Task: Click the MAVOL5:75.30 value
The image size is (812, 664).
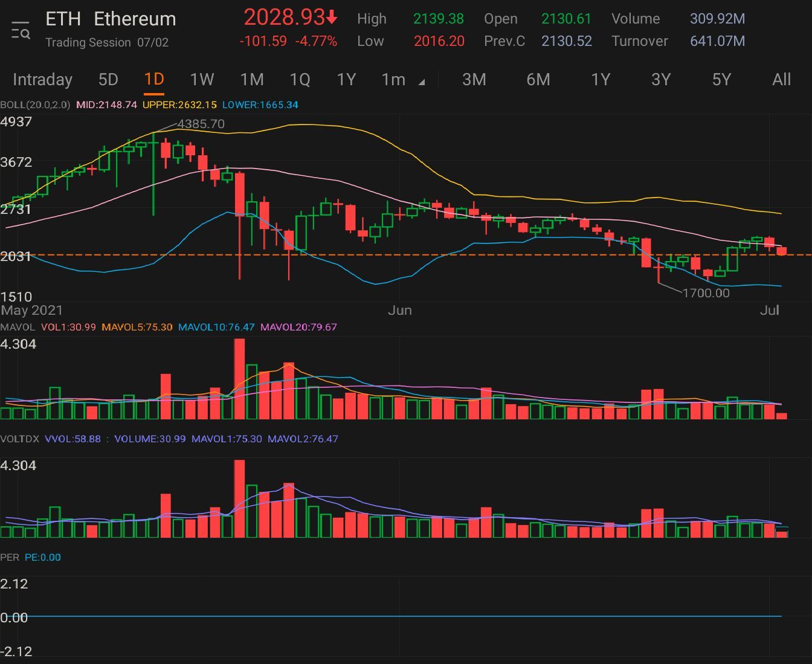Action: click(x=137, y=327)
